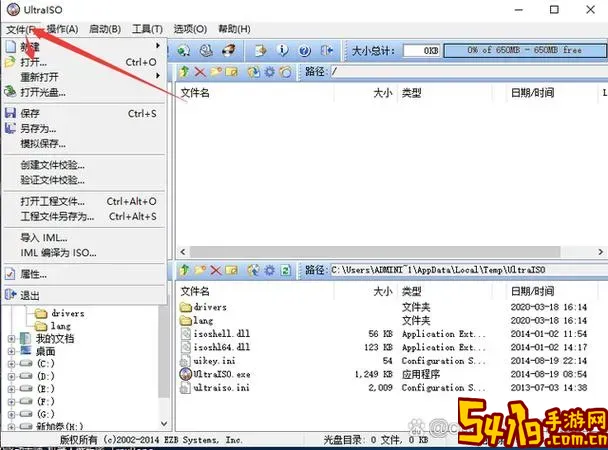Click gear properties icon in image pane toolbar
The image size is (608, 450).
click(x=269, y=72)
